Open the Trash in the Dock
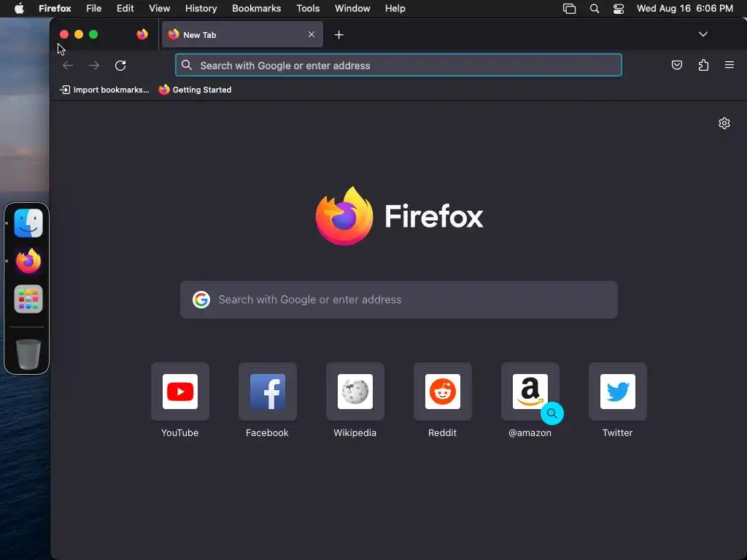Screen dimensions: 747x560 [28, 354]
